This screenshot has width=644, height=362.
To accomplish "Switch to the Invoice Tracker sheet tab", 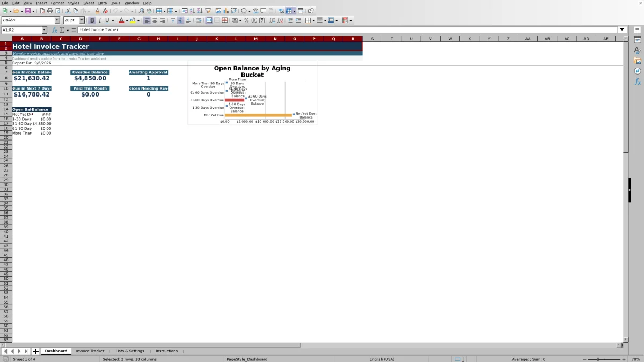I will pyautogui.click(x=90, y=351).
